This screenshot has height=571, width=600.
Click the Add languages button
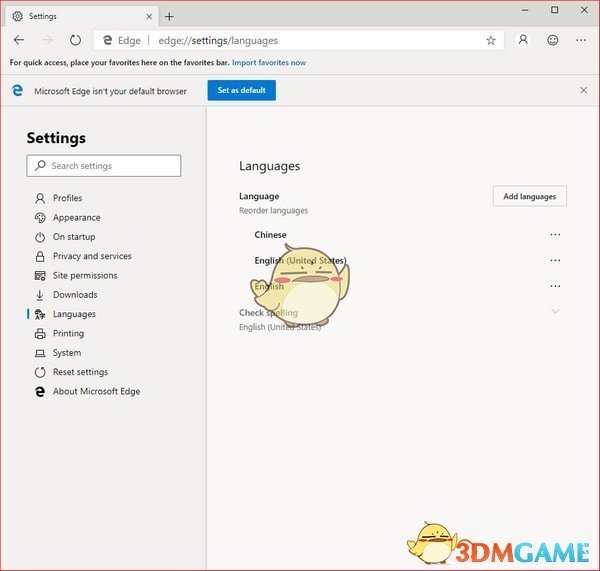pos(530,196)
